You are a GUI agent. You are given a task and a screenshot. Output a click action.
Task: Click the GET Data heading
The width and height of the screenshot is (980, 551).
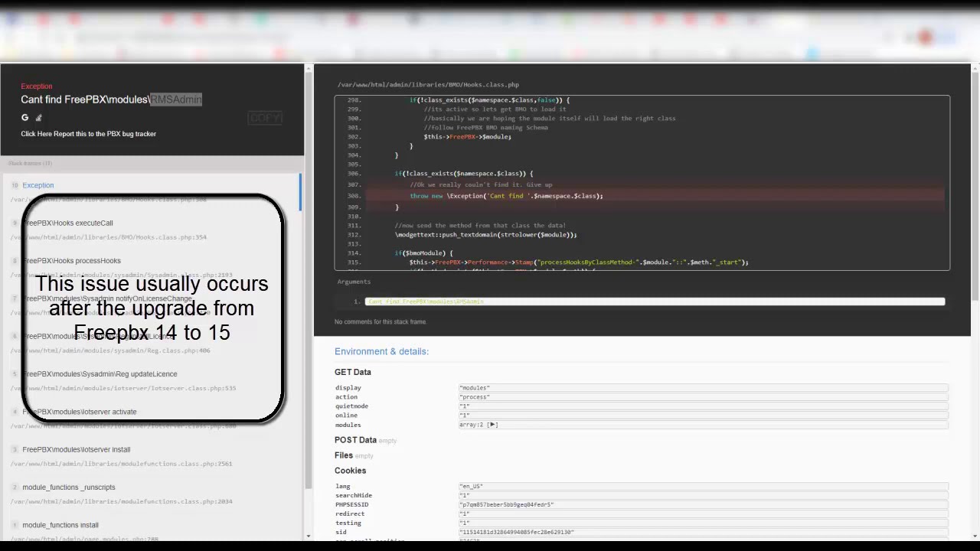coord(352,372)
